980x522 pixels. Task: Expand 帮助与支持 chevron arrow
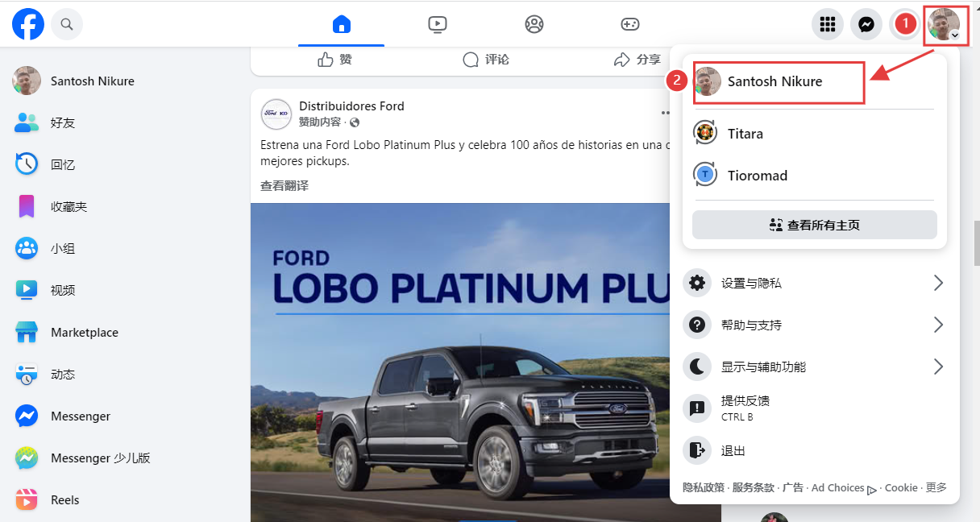point(938,325)
